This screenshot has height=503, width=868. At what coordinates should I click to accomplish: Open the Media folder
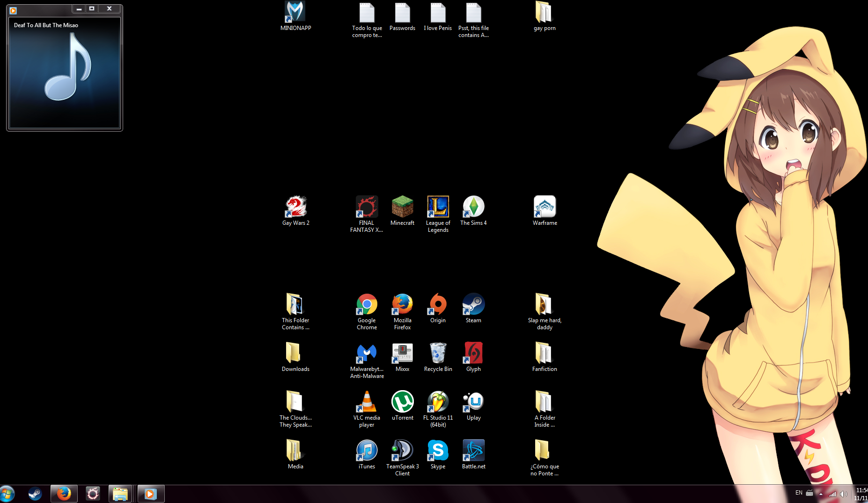pos(295,454)
